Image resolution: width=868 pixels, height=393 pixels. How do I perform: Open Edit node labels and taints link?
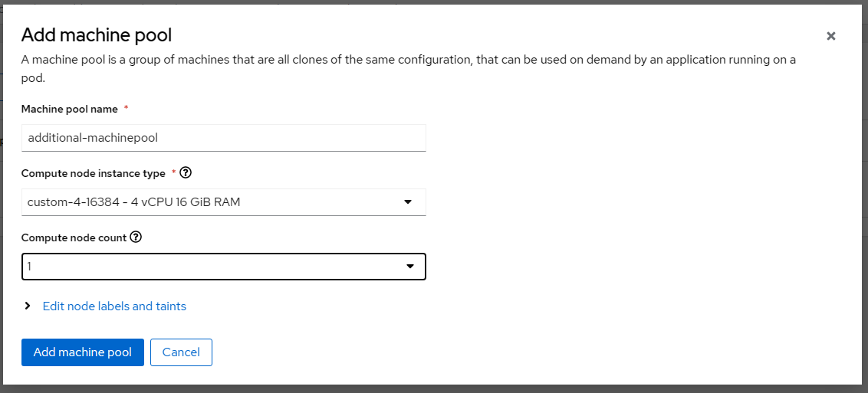114,306
